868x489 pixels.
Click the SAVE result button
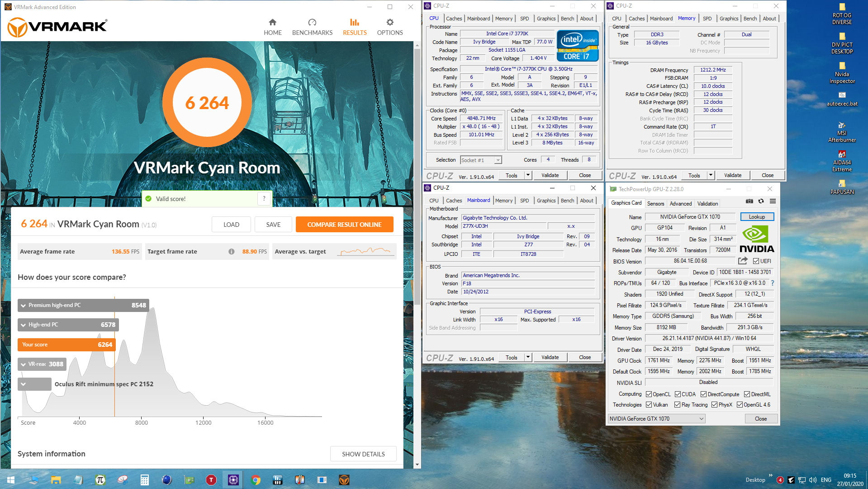[273, 225]
